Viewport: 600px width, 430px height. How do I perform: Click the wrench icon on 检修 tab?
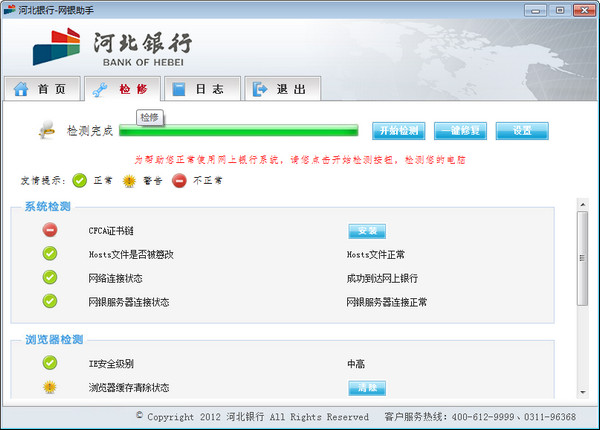click(100, 90)
